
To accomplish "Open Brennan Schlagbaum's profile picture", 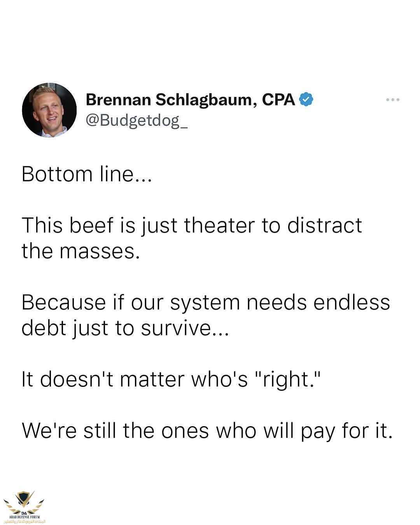I will [x=49, y=110].
